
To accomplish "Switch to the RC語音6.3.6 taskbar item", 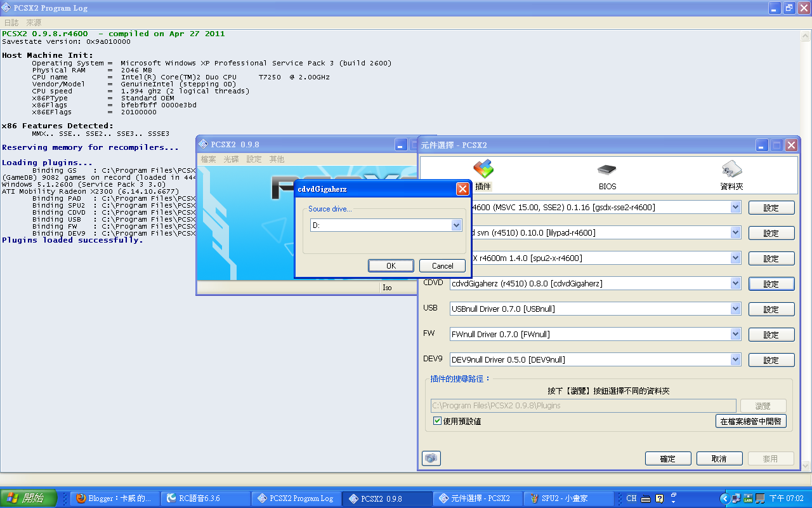I will click(x=205, y=498).
